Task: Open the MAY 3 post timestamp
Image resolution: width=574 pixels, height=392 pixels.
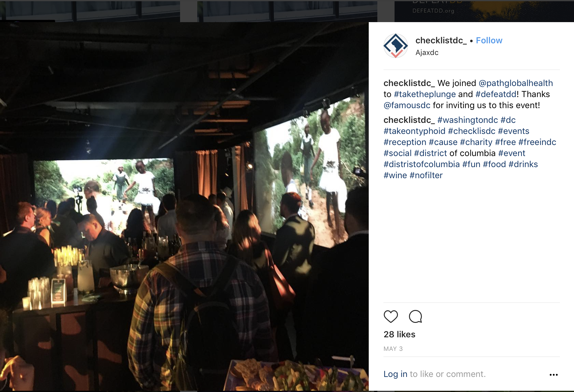Action: coord(393,349)
